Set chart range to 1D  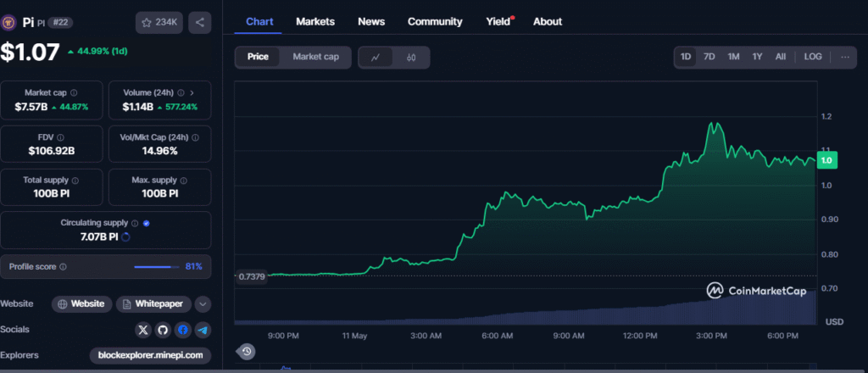tap(686, 57)
